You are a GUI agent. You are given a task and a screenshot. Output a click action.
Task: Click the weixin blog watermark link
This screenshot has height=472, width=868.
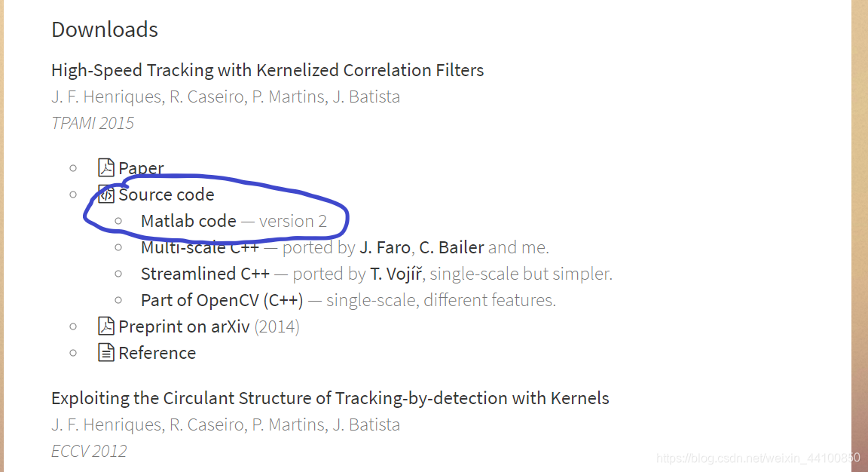pos(757,457)
